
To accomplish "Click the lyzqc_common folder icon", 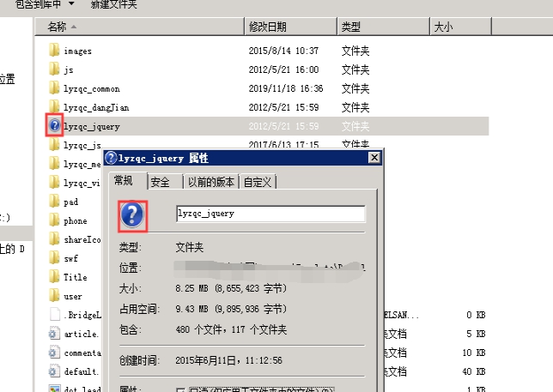I will coord(54,88).
